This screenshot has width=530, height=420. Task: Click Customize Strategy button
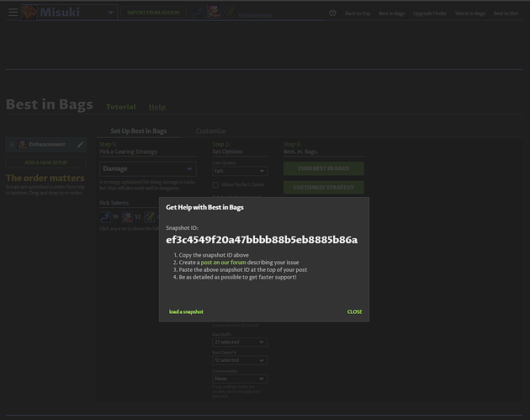[x=324, y=188]
